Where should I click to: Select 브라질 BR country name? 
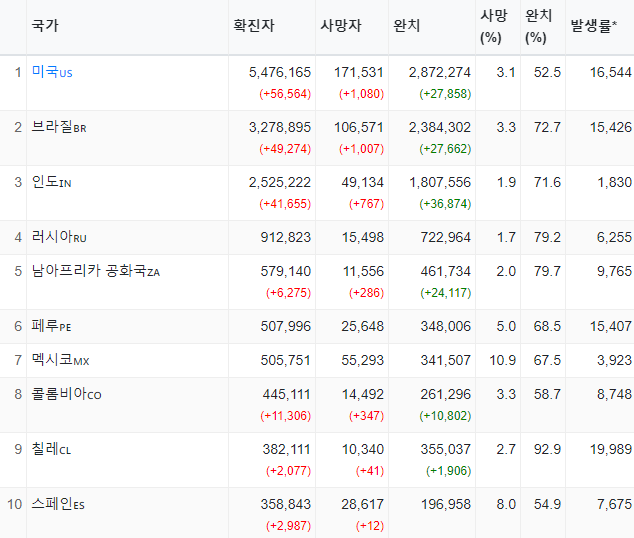[x=59, y=127]
